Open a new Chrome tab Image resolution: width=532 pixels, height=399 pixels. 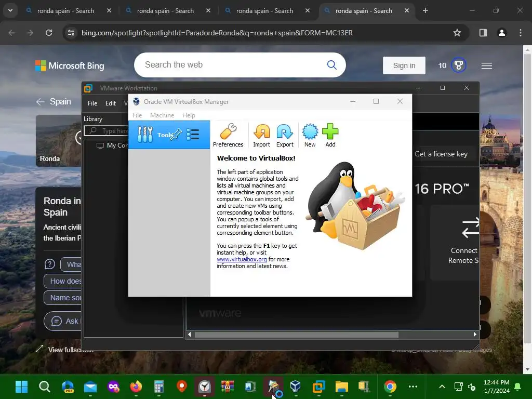pyautogui.click(x=425, y=10)
